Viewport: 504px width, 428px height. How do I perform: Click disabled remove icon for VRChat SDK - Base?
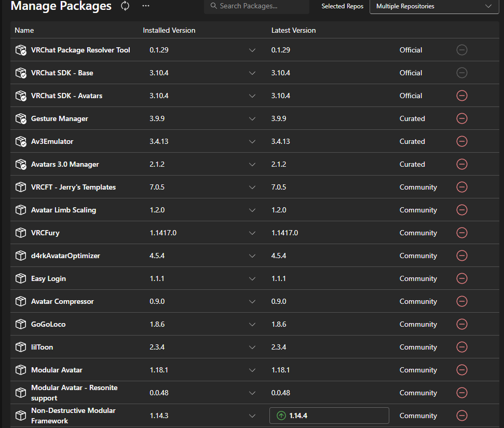pyautogui.click(x=462, y=73)
